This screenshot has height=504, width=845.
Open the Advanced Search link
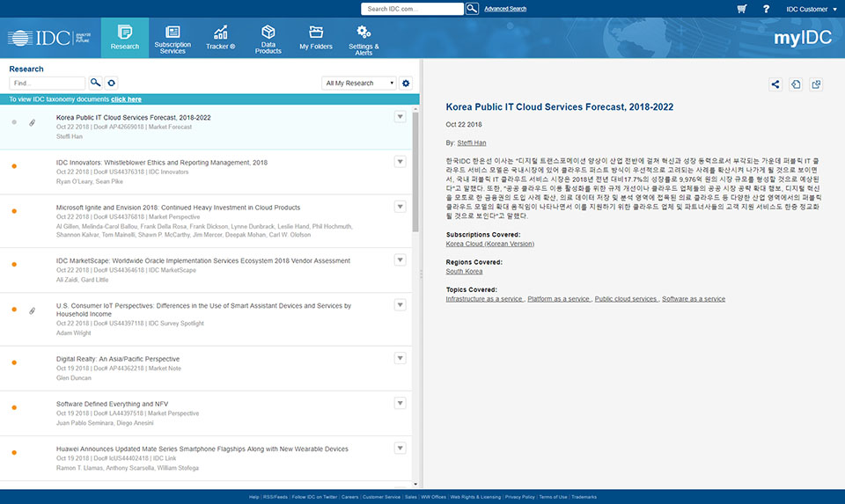(505, 9)
